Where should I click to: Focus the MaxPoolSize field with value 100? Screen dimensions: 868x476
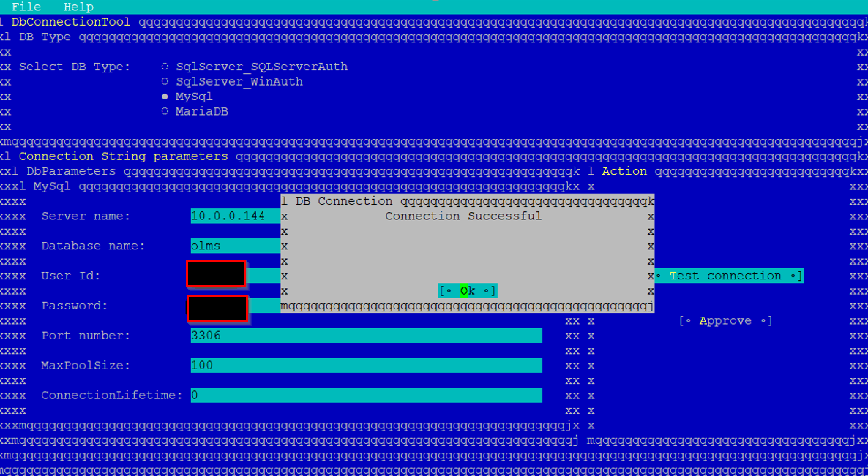[x=366, y=366]
